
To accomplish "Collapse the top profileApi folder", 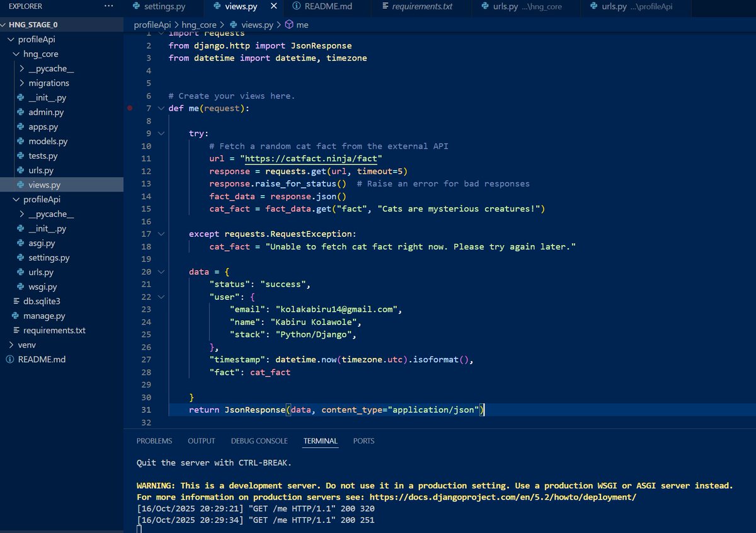I will pos(9,40).
